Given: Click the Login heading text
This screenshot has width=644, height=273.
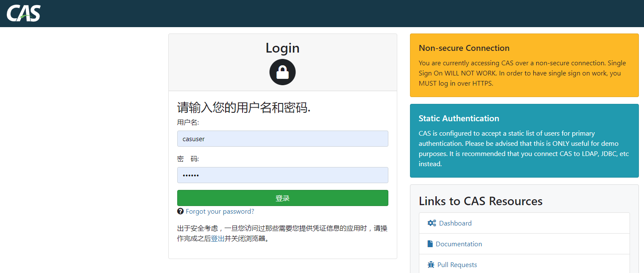Looking at the screenshot, I should pyautogui.click(x=282, y=48).
